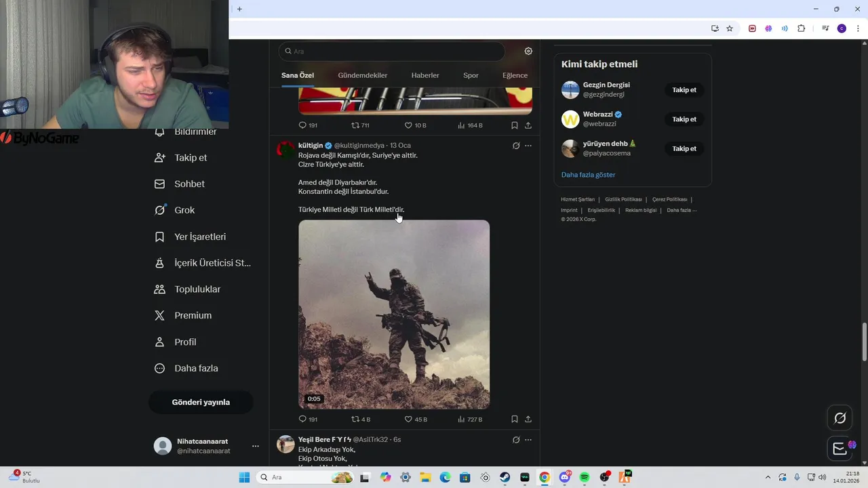Follow Gezgin Dergisi

click(x=684, y=89)
